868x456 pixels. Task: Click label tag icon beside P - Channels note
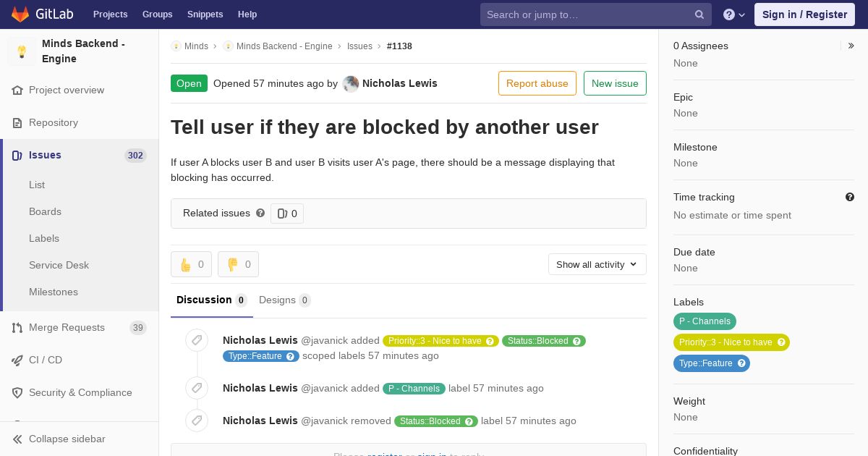click(197, 388)
